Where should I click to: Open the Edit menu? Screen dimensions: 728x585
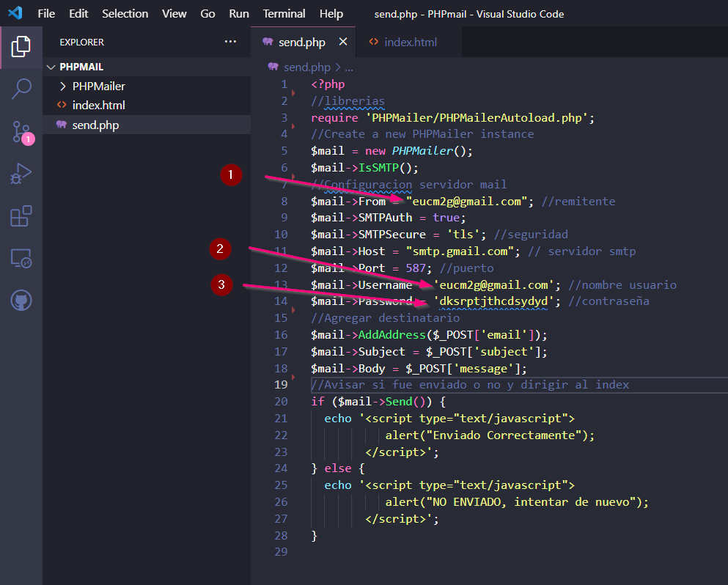tap(78, 14)
